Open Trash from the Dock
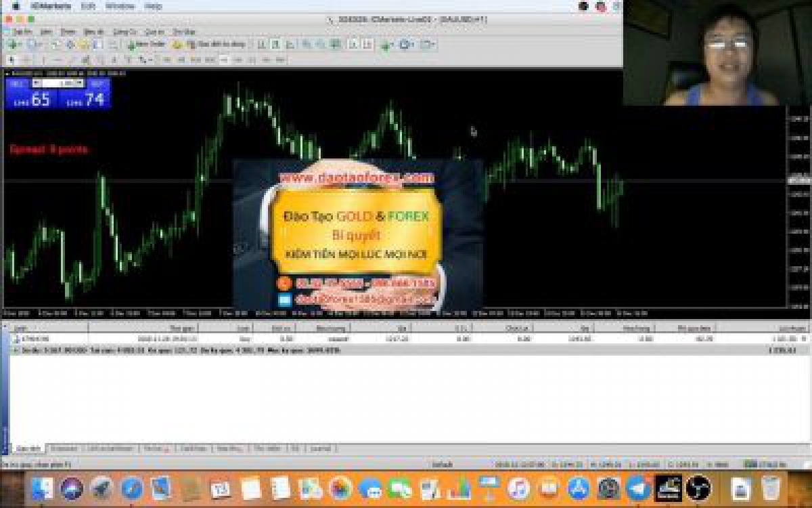The height and width of the screenshot is (508, 812). click(x=771, y=488)
